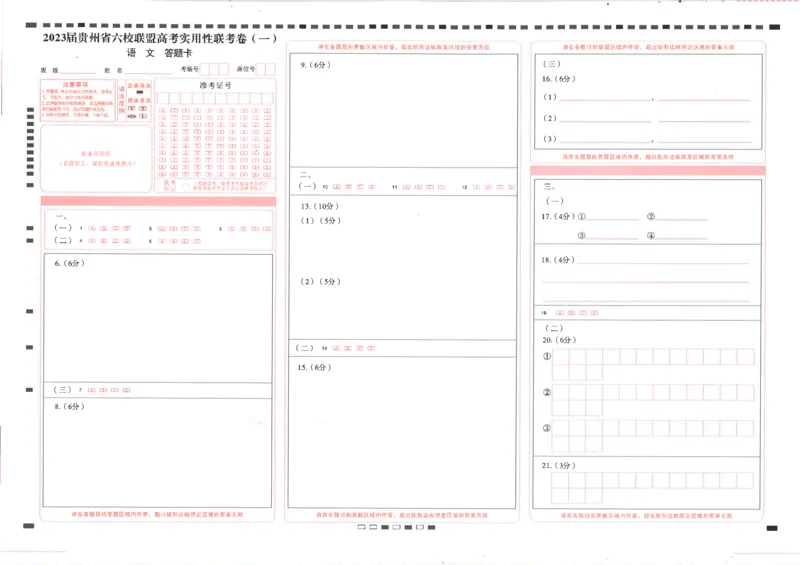Click the 9.（6分） question label

(316, 65)
